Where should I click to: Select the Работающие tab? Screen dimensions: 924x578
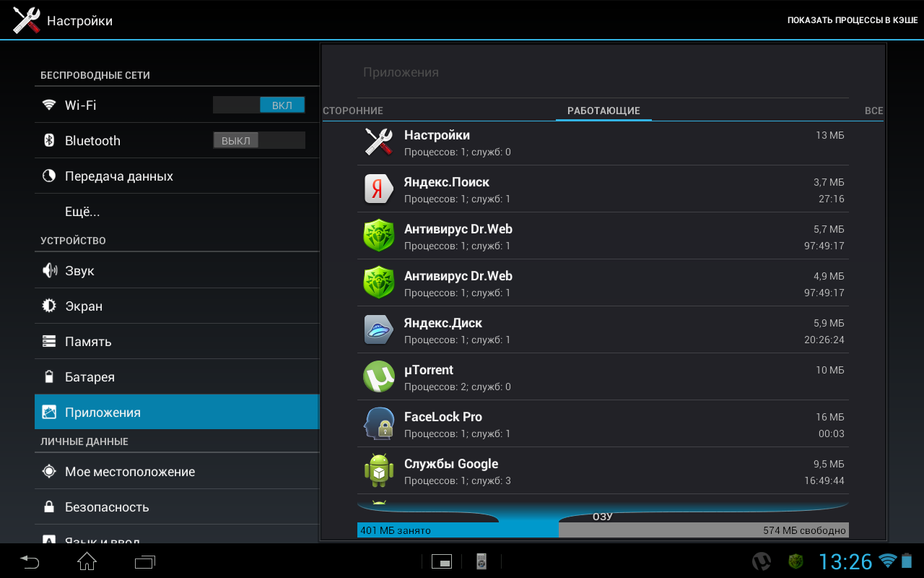[x=603, y=111]
